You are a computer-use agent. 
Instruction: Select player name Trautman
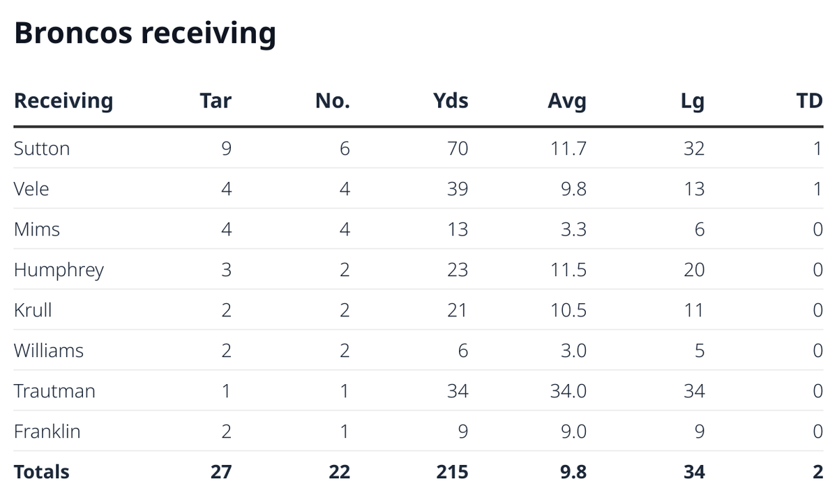coord(54,391)
